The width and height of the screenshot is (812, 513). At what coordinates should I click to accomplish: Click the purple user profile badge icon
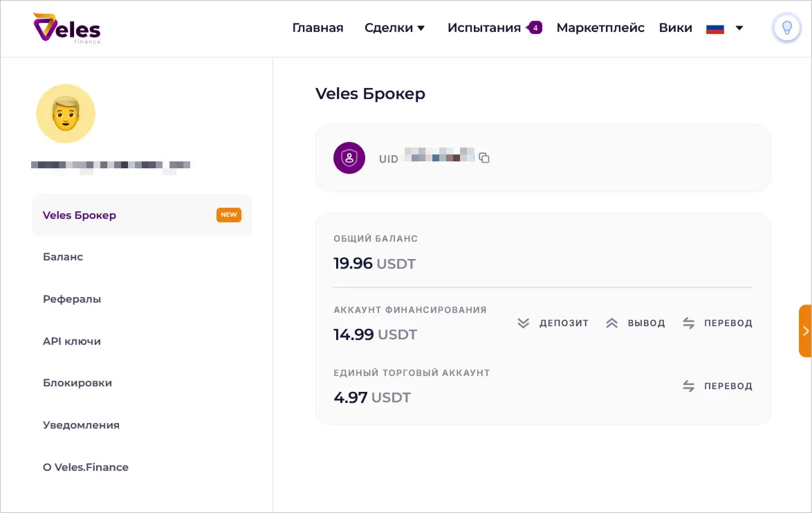click(349, 158)
